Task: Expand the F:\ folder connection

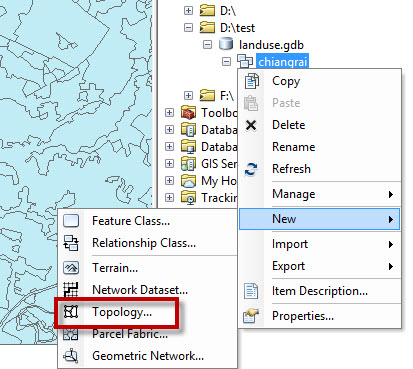Action: 188,96
